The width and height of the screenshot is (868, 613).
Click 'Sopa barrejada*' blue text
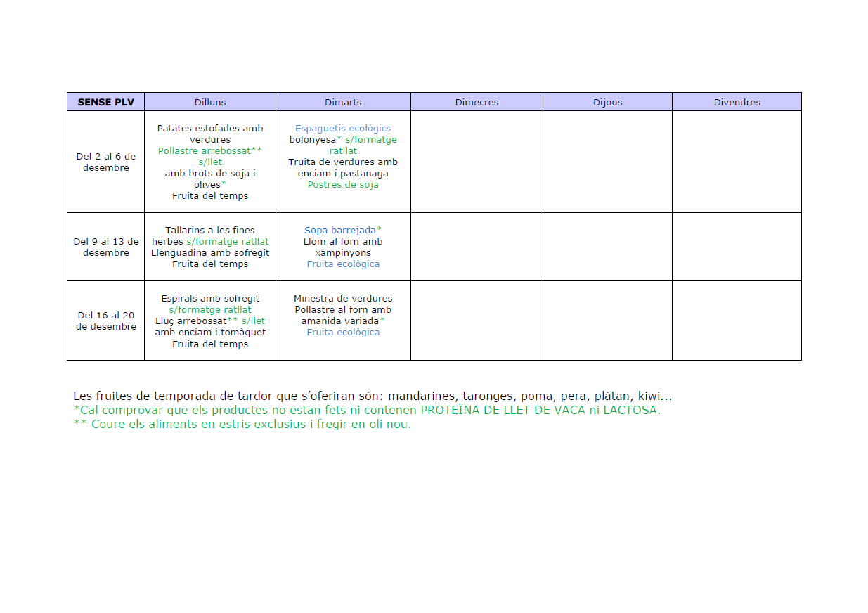[x=343, y=231]
